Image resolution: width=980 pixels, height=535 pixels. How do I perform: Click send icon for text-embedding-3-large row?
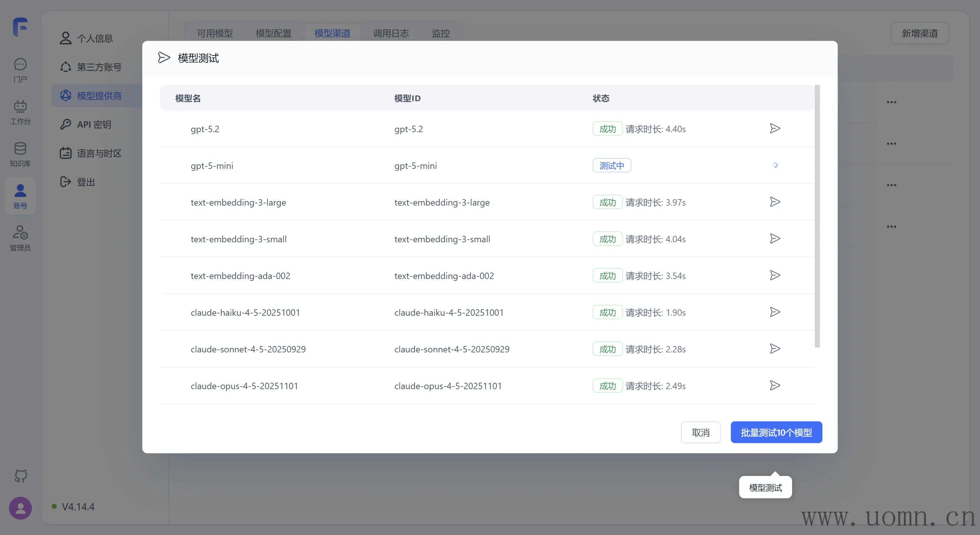click(775, 202)
